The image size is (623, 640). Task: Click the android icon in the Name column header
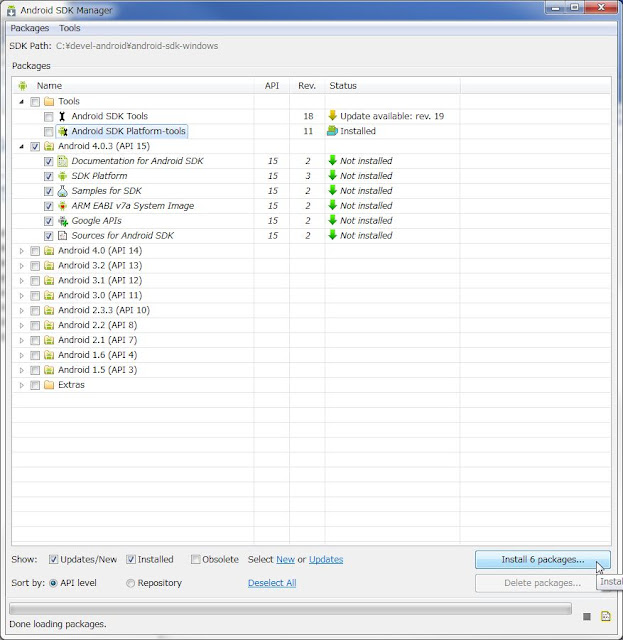click(x=23, y=86)
